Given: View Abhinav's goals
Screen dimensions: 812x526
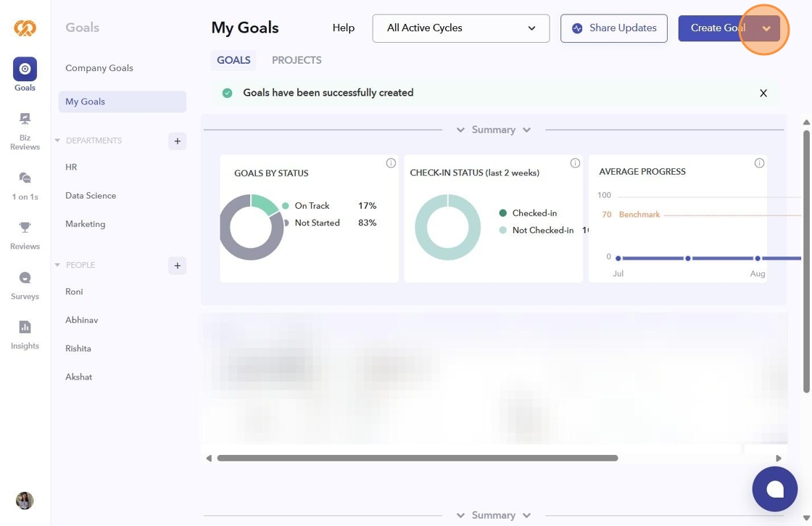Looking at the screenshot, I should tap(82, 320).
